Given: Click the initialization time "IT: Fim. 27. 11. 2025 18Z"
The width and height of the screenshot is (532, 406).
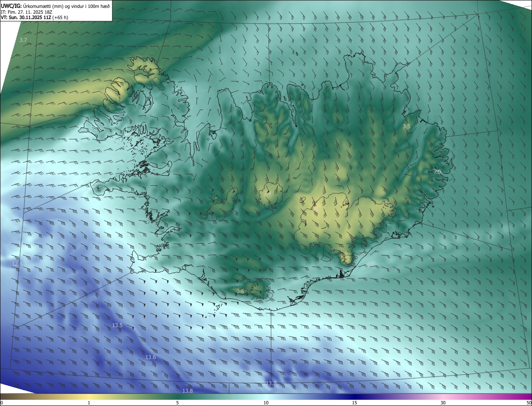Looking at the screenshot, I should coord(26,12).
